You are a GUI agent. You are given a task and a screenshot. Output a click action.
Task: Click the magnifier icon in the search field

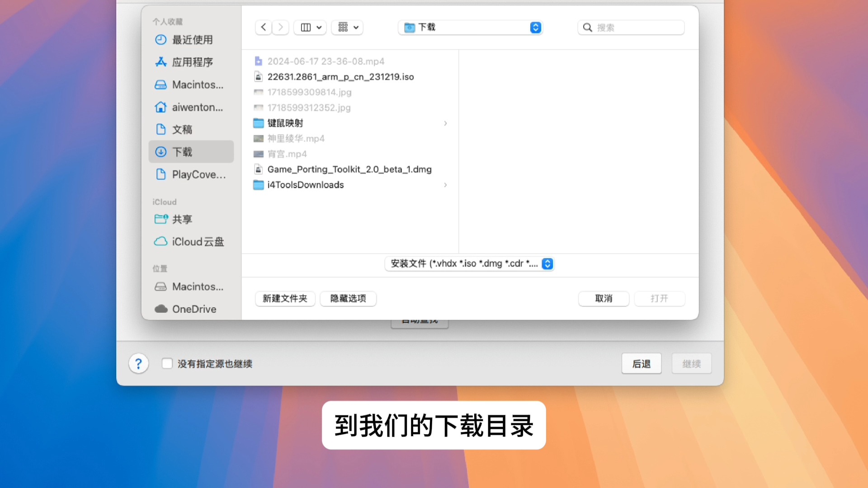[587, 28]
